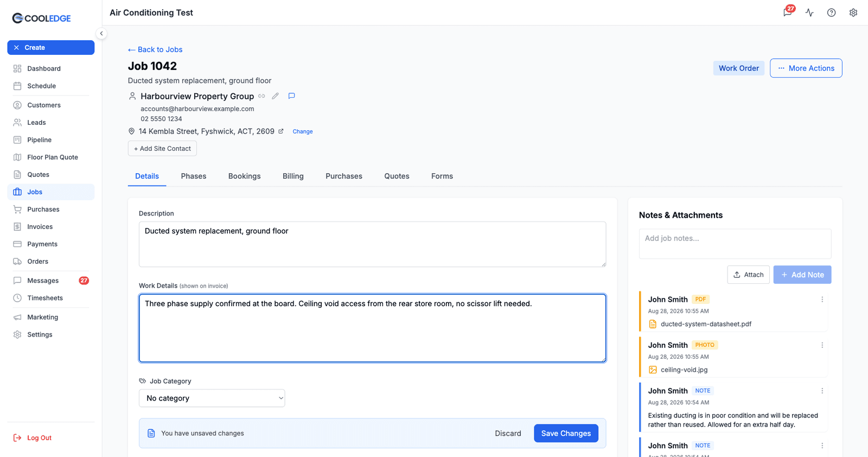Open the settings gear in top bar
Image resolution: width=868 pixels, height=457 pixels.
853,12
